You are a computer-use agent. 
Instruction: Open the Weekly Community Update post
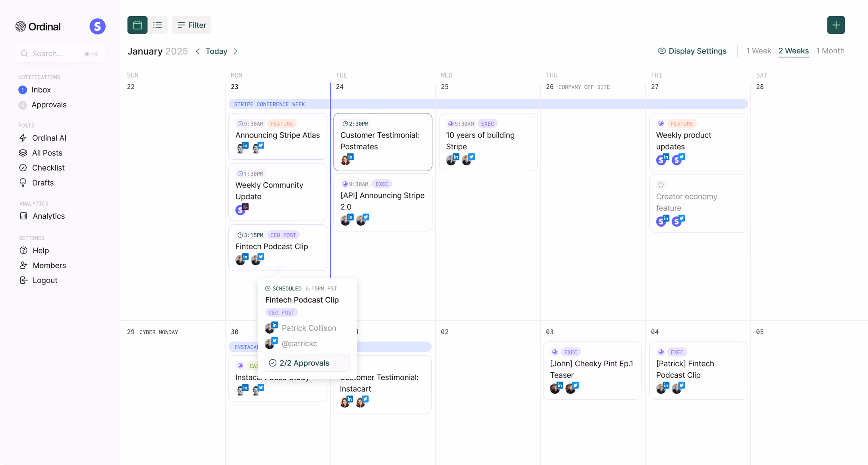pyautogui.click(x=278, y=192)
